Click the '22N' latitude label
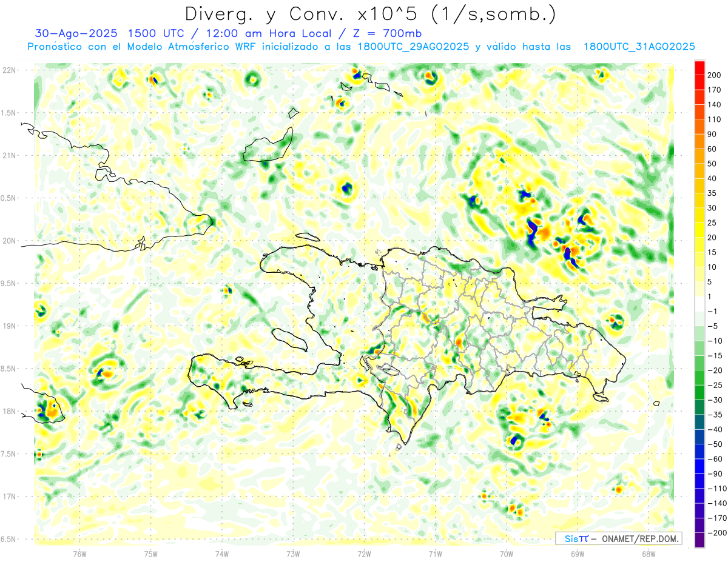 point(10,70)
